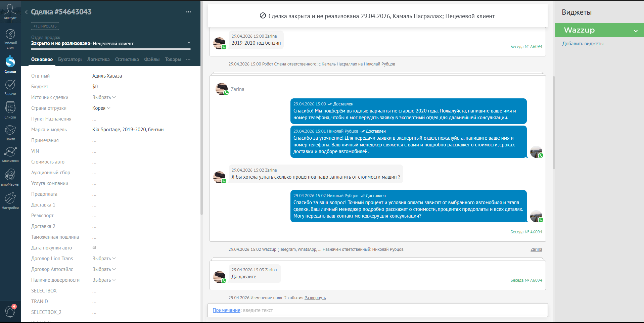Go back using the arrow beside Сделка

click(x=26, y=12)
